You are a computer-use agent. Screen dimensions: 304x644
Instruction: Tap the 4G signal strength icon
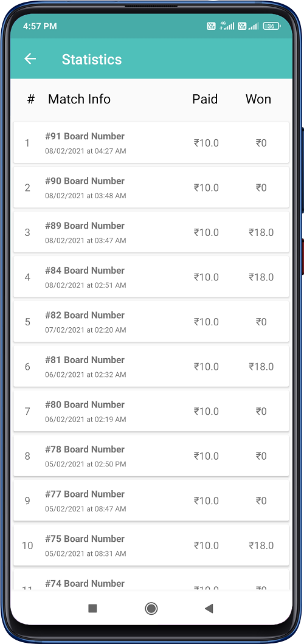(x=227, y=26)
